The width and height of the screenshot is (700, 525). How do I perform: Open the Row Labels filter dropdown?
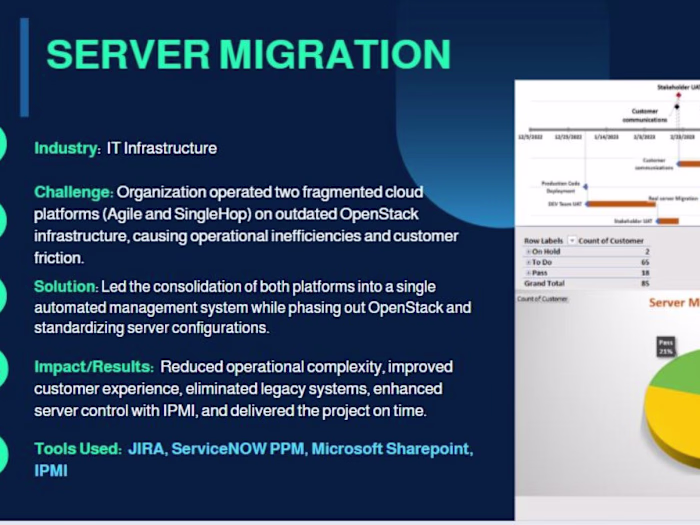571,241
